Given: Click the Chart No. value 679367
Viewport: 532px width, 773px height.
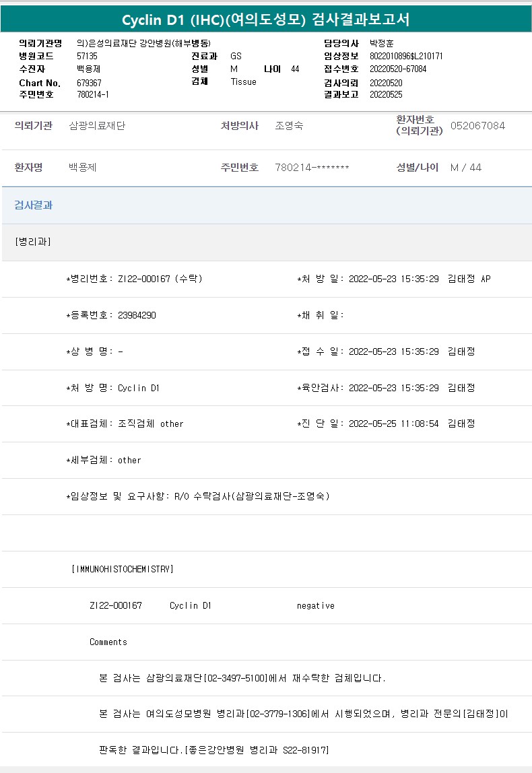Looking at the screenshot, I should [89, 83].
